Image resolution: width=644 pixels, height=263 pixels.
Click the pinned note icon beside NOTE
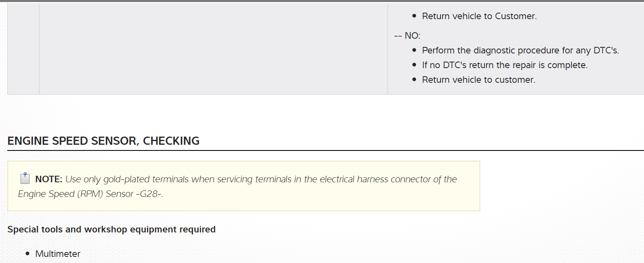[25, 178]
